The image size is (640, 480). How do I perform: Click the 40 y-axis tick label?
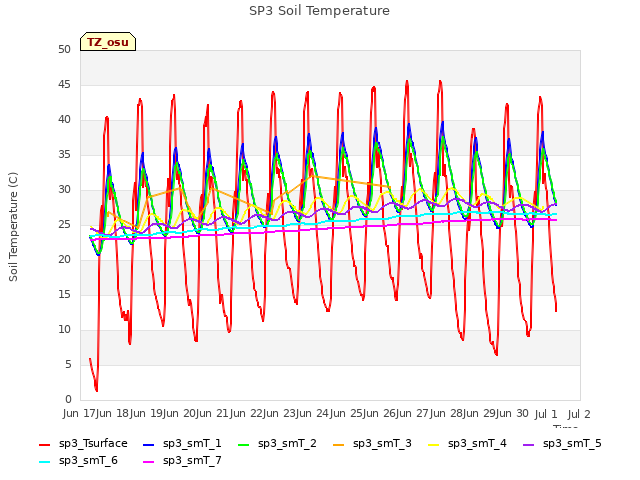pyautogui.click(x=64, y=120)
